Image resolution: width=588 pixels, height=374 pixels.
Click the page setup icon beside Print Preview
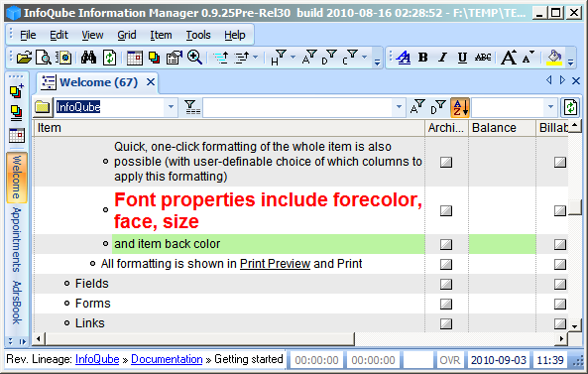[x=63, y=58]
